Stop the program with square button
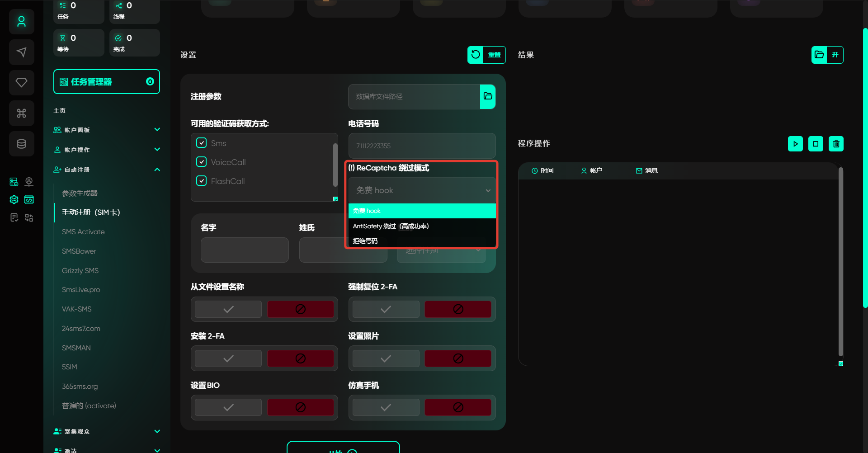868x453 pixels. [816, 144]
